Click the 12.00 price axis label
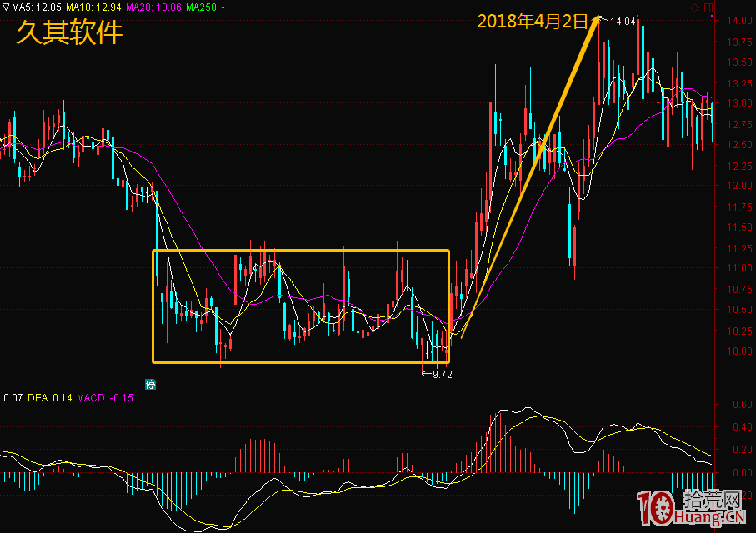756x533 pixels. coord(739,186)
